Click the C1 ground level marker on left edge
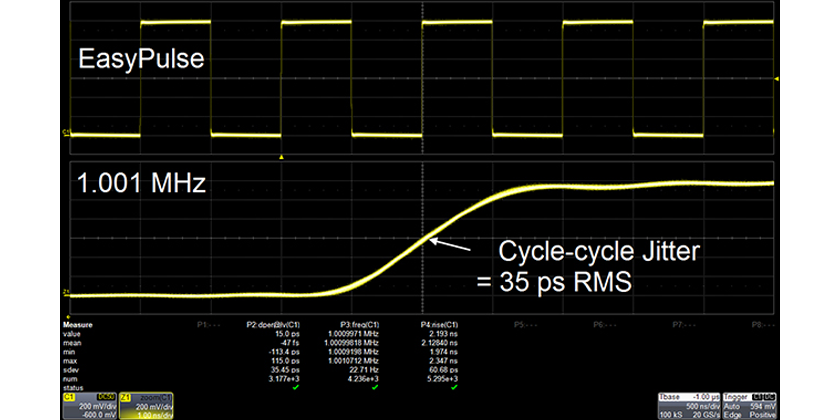This screenshot has width=840, height=420. click(68, 131)
